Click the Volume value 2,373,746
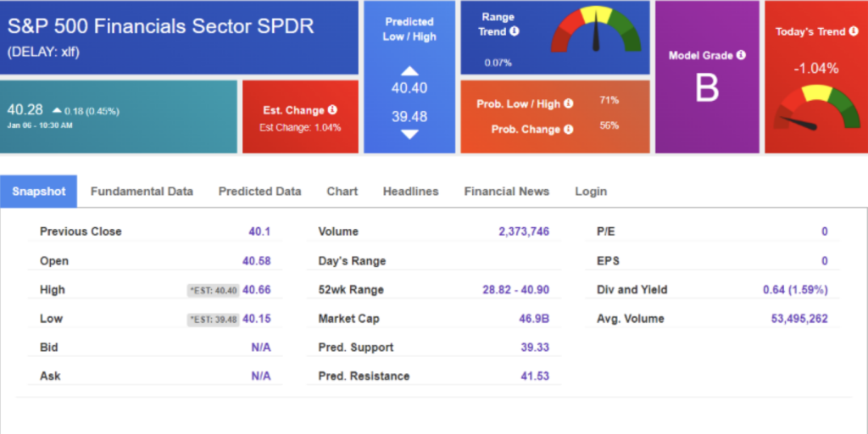 (x=524, y=231)
